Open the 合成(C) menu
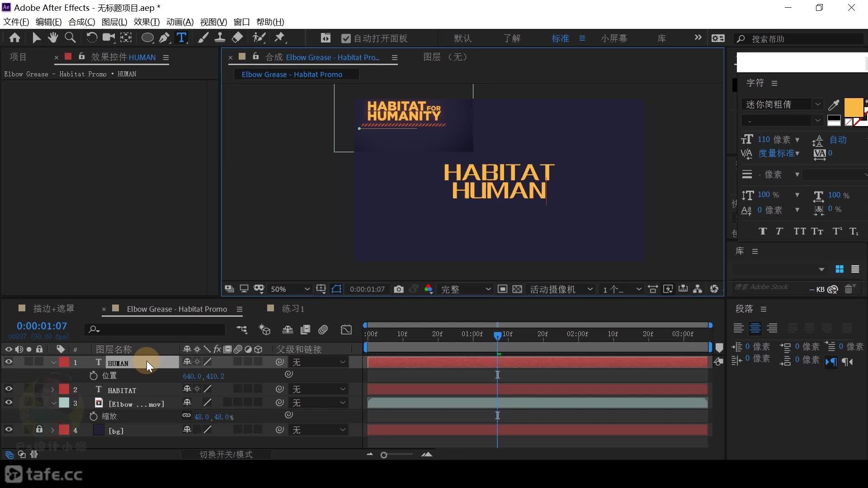The width and height of the screenshot is (868, 488). [x=81, y=22]
